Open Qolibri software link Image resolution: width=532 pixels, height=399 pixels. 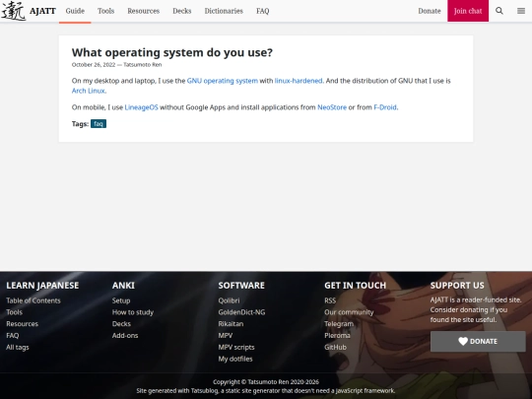coord(229,300)
